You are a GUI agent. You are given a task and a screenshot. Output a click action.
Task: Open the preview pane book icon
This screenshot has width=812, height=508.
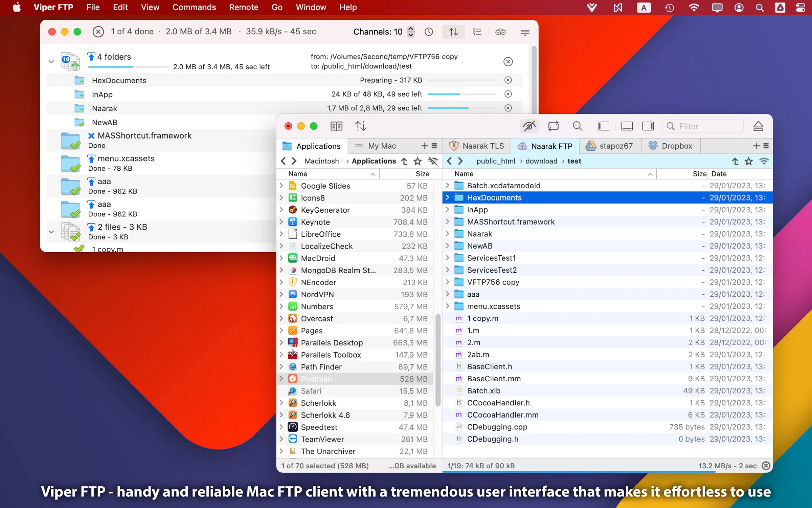click(x=336, y=126)
